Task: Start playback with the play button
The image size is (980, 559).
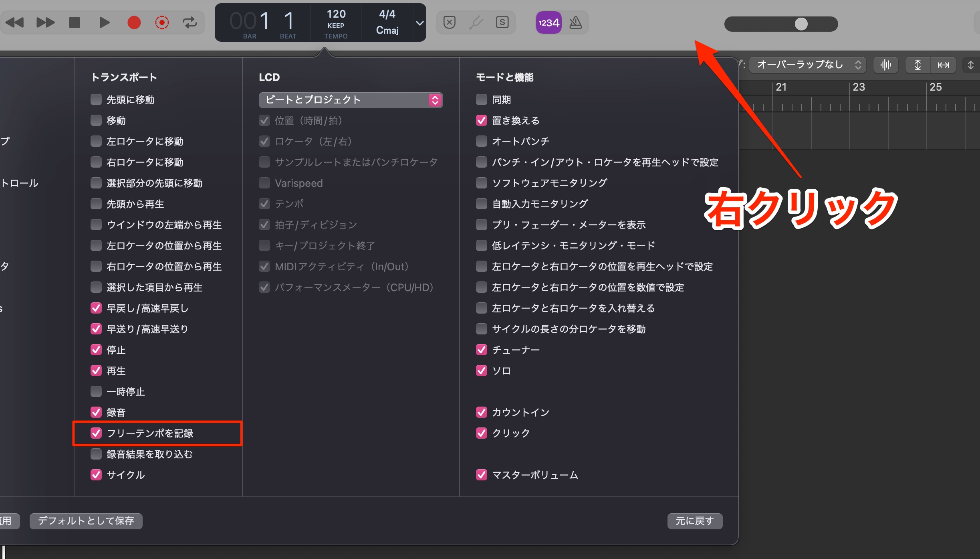Action: pos(104,22)
